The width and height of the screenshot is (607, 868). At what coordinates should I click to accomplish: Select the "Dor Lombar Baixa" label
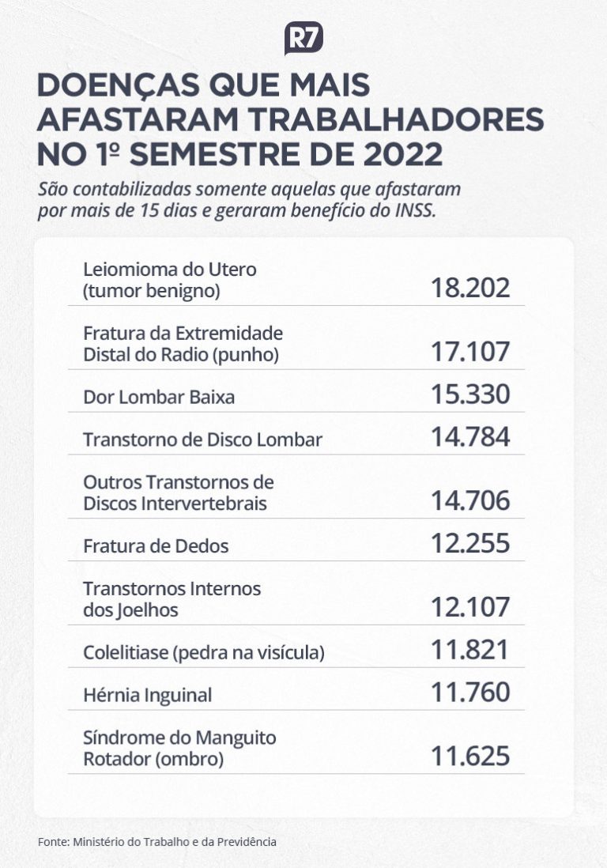159,397
